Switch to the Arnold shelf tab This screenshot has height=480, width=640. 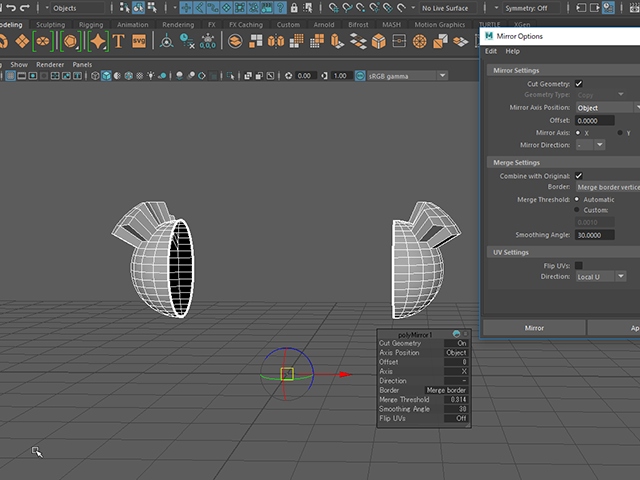tap(324, 24)
